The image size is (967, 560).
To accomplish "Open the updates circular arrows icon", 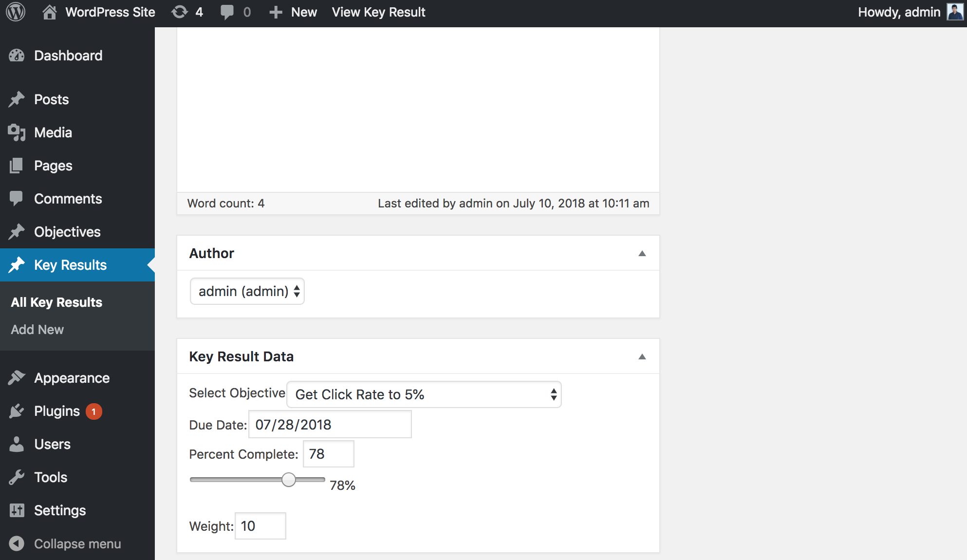I will (x=180, y=12).
